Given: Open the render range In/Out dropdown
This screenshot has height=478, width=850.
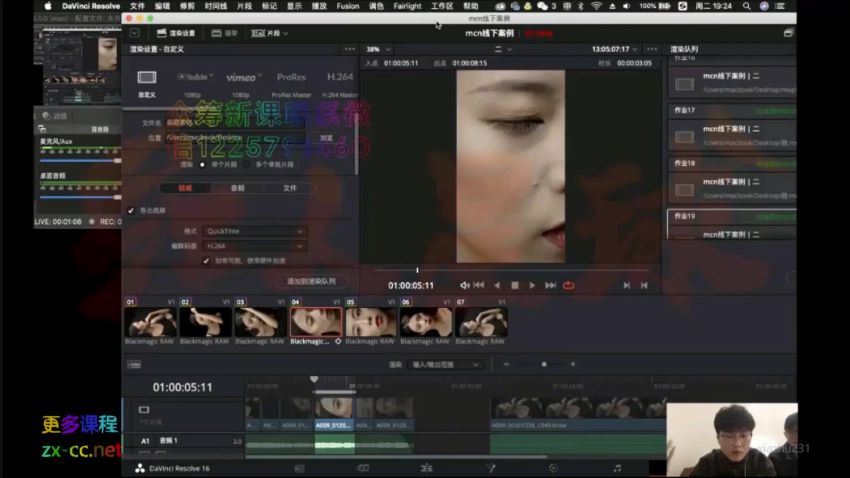Looking at the screenshot, I should (445, 365).
